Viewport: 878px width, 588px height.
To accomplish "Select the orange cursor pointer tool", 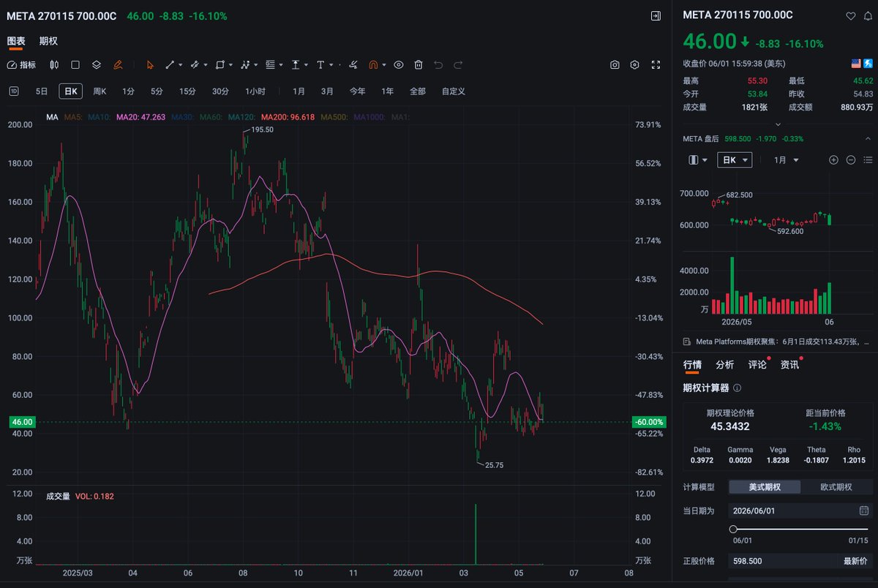I will point(150,64).
